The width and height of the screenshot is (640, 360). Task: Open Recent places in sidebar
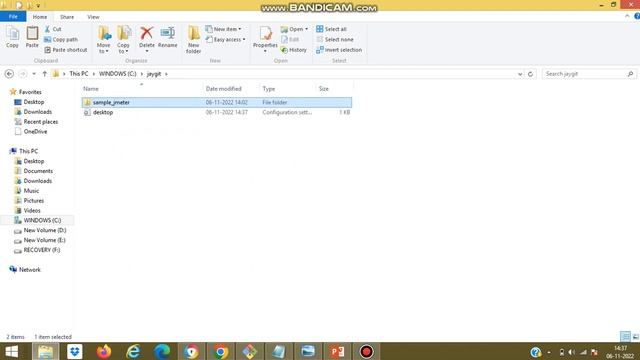point(36,122)
